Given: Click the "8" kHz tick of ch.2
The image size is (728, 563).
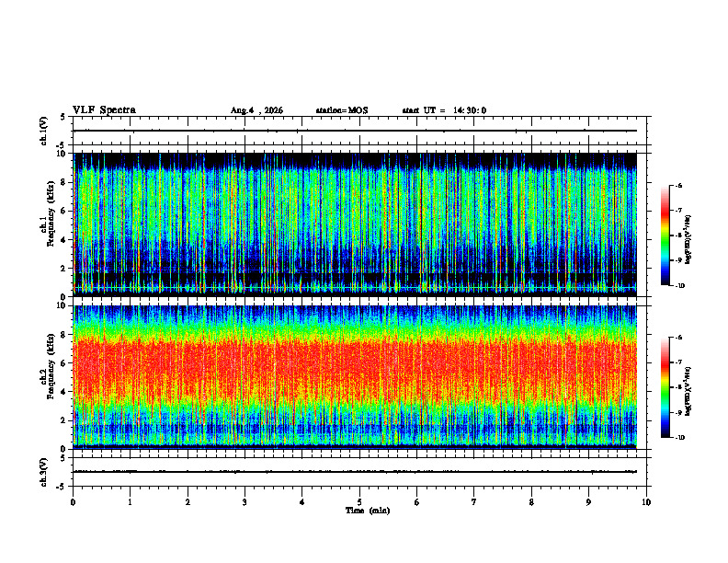Looking at the screenshot, I should 63,335.
